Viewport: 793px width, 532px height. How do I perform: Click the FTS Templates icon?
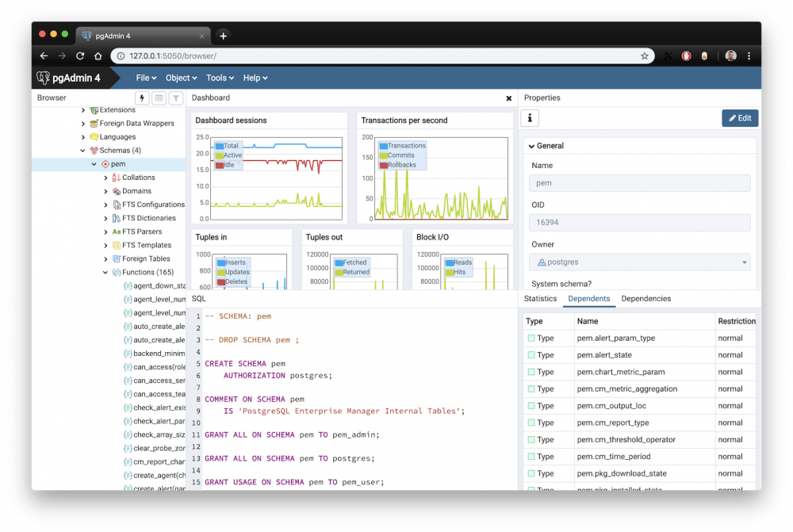(117, 245)
